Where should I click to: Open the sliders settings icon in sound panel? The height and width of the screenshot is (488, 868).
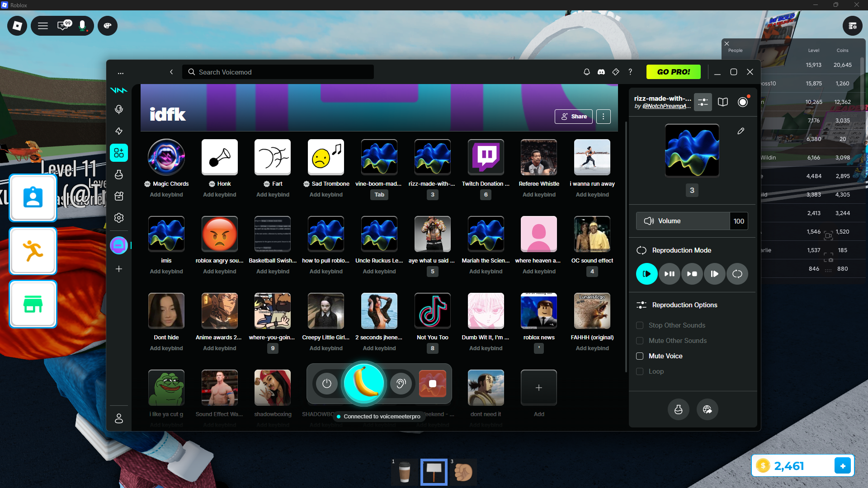tap(703, 102)
